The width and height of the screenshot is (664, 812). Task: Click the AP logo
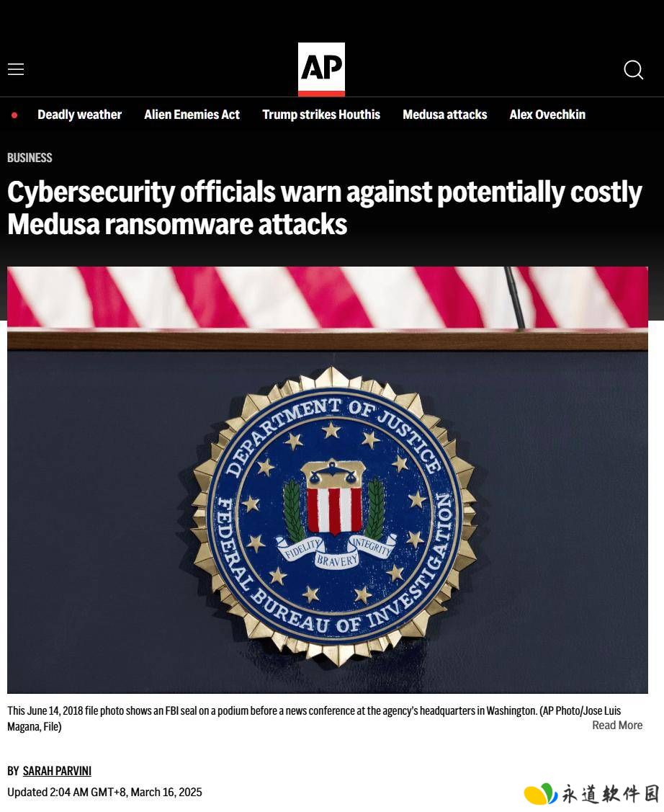[321, 69]
